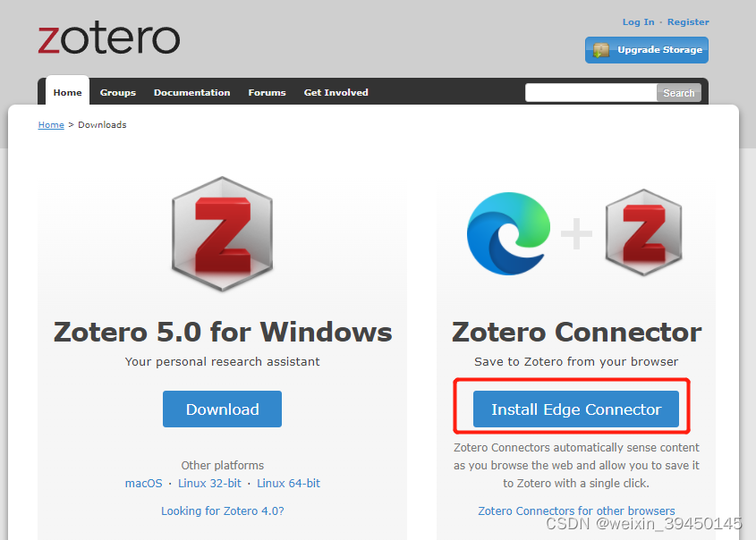Choose the Linux 32-bit download link
756x540 pixels.
(x=209, y=483)
